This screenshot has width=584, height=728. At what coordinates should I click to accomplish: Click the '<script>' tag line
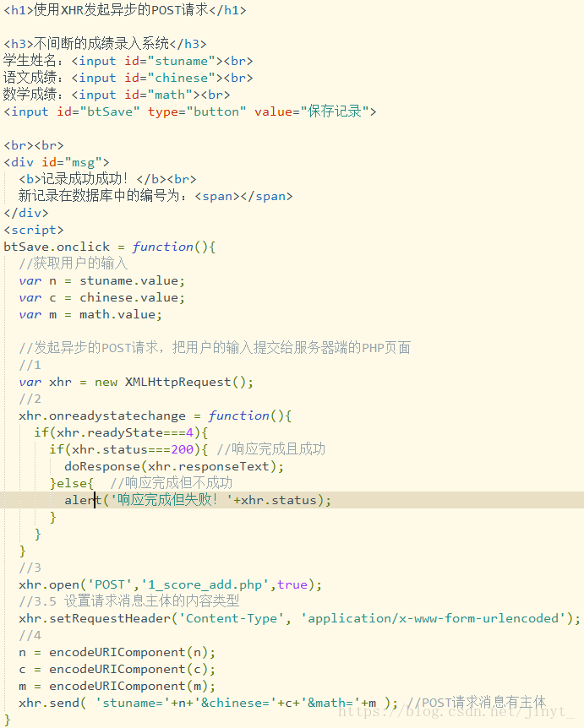34,230
